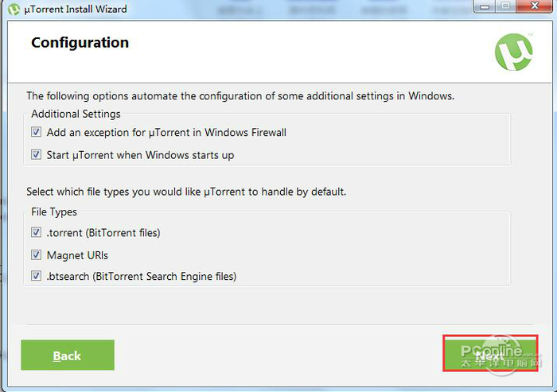Click the green µTorrent logo in the header

pos(513,52)
